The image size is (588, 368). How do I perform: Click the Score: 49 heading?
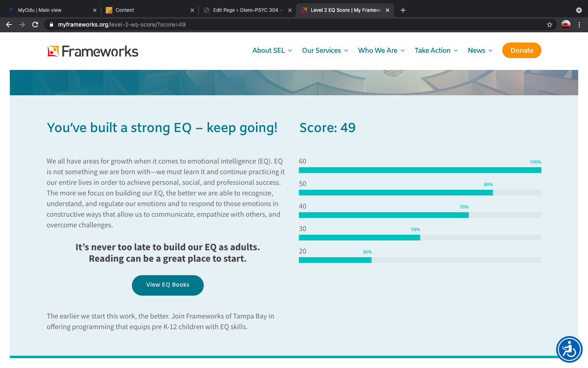[x=327, y=128]
